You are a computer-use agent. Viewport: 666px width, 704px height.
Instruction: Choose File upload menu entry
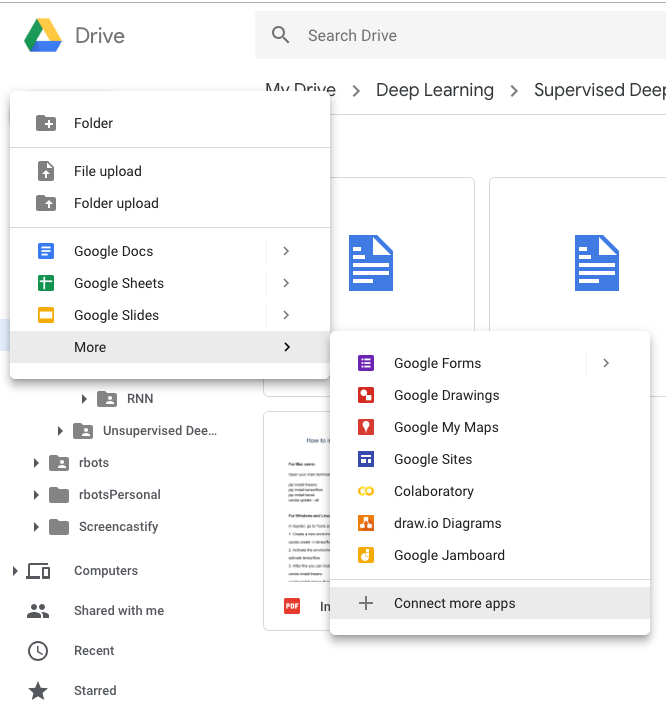[x=170, y=171]
